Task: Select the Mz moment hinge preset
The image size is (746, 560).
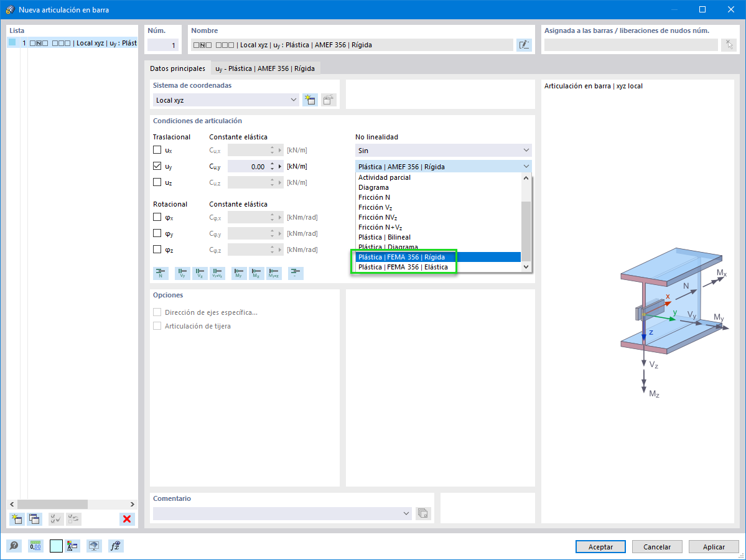Action: [x=256, y=273]
